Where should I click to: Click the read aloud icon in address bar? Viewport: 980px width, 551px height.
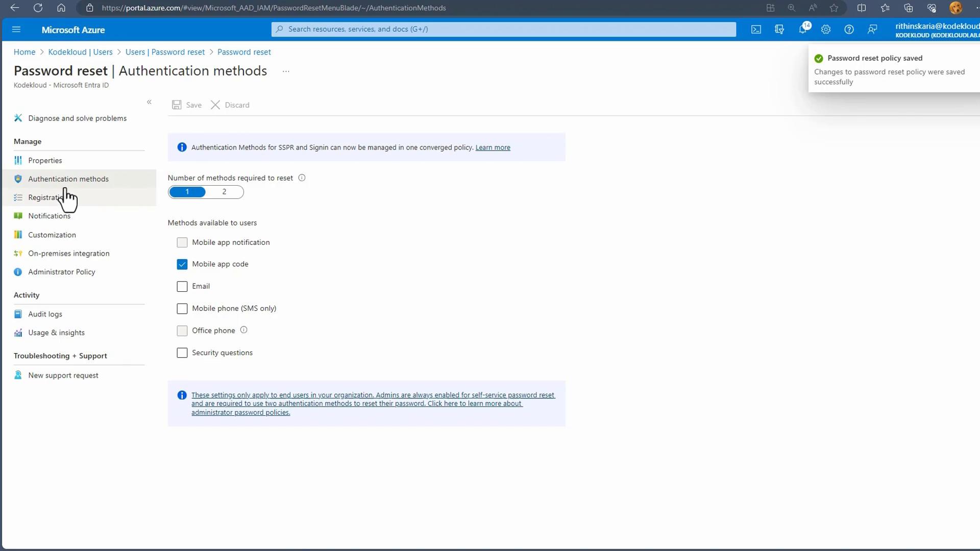coord(813,8)
